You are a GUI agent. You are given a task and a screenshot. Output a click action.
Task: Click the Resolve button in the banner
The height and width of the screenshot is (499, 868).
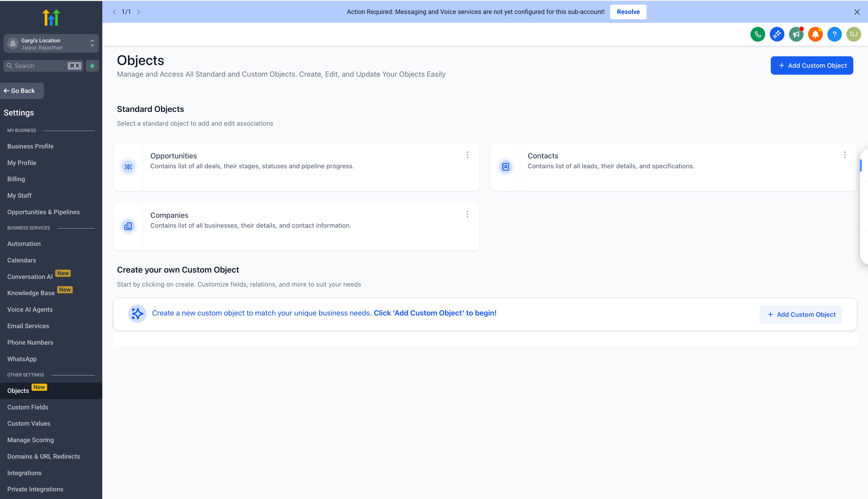[x=628, y=12]
